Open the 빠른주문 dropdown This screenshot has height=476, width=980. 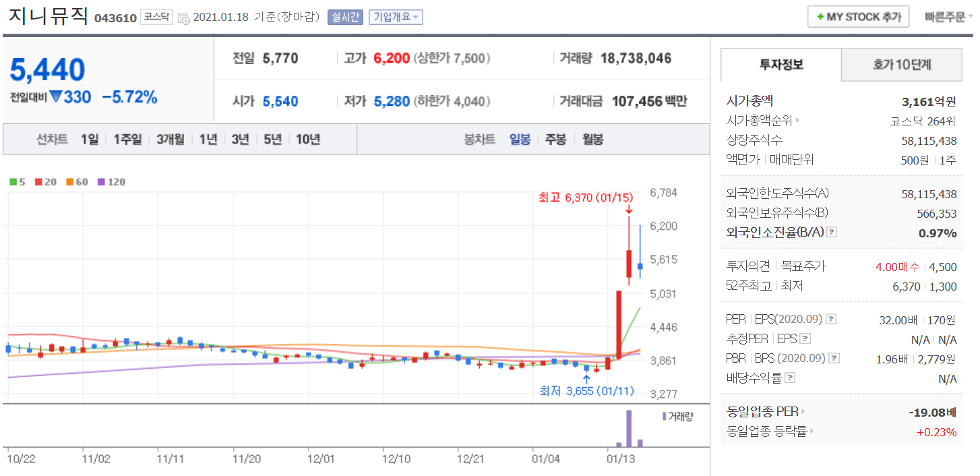click(949, 17)
